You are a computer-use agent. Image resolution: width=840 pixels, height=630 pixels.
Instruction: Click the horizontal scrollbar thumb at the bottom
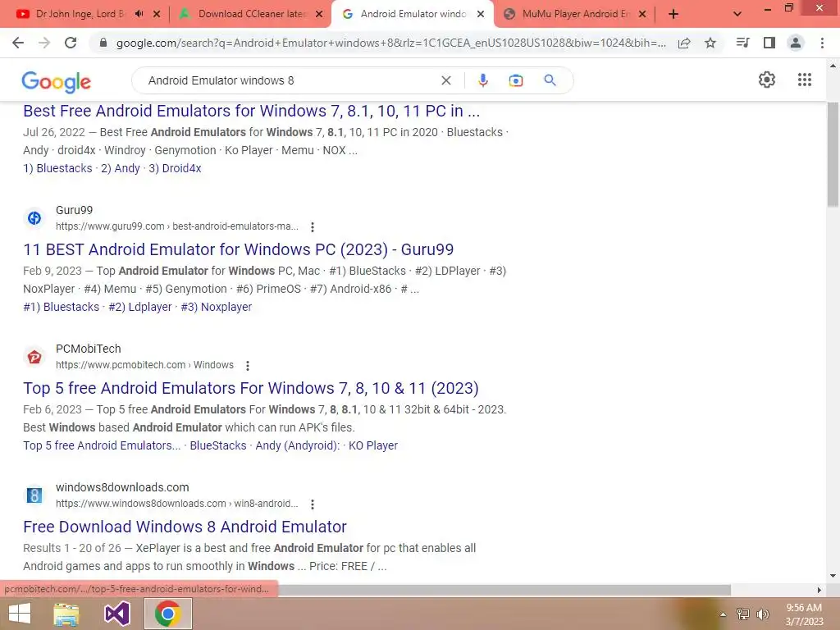pos(504,590)
